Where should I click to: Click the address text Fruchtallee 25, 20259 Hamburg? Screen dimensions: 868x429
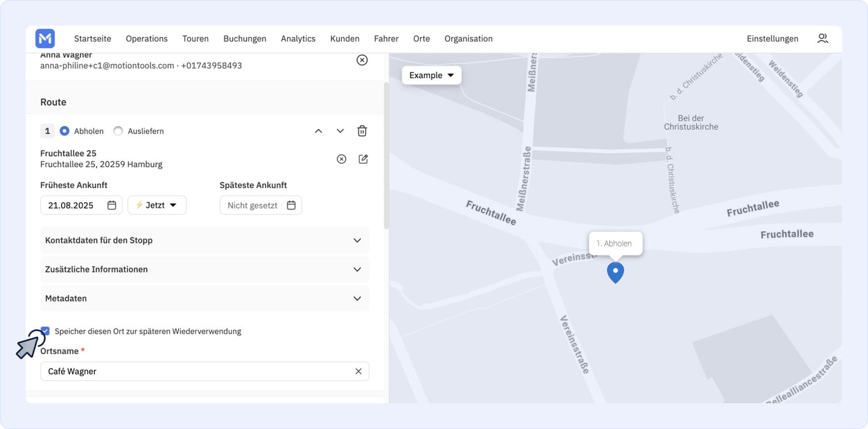click(101, 164)
